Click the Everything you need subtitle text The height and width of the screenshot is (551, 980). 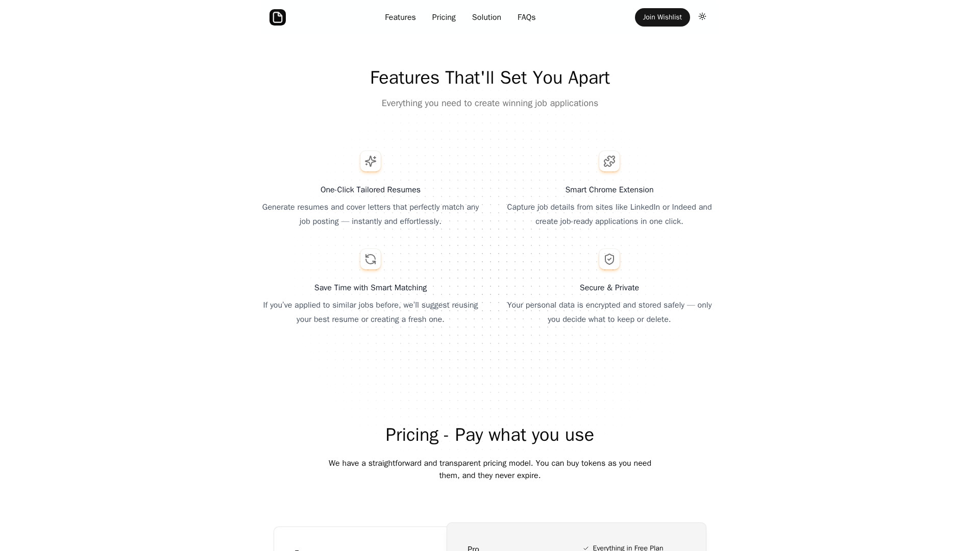(490, 103)
